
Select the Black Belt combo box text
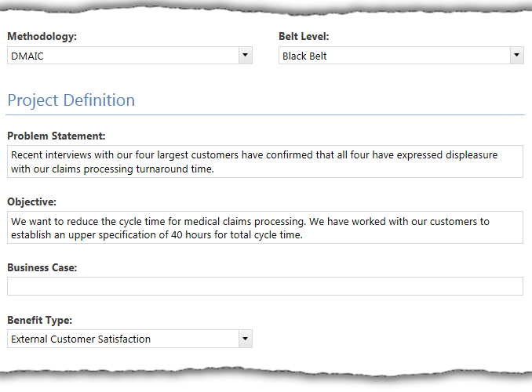point(304,56)
